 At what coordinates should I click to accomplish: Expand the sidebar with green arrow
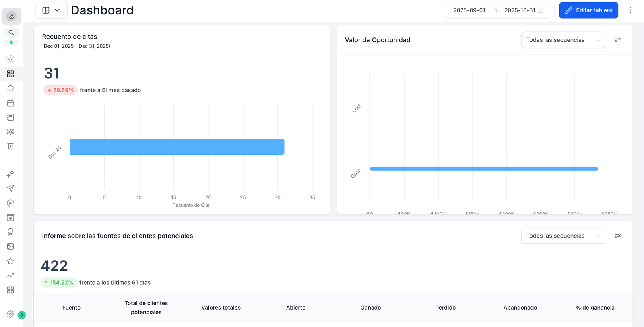22,315
